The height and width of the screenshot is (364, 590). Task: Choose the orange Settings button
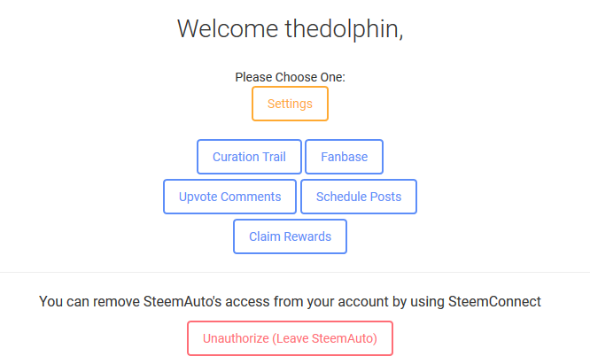pyautogui.click(x=290, y=104)
